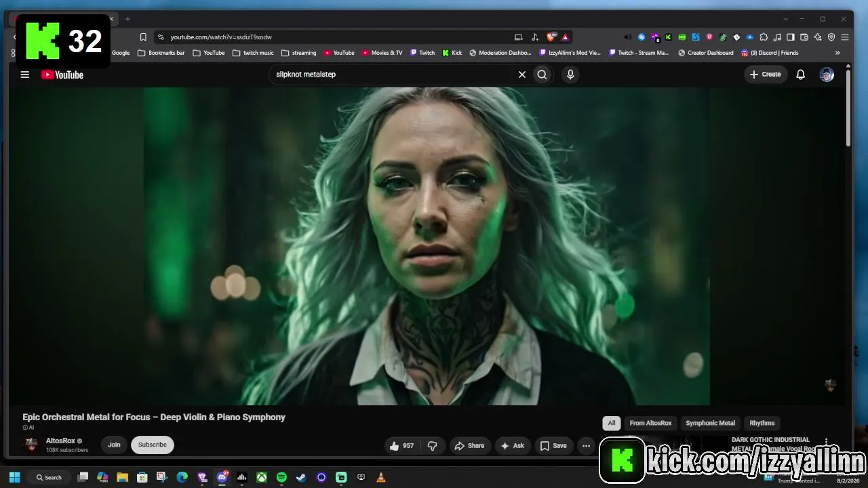Open the tab search dropdown arrow
This screenshot has width=868, height=488.
coord(785,19)
